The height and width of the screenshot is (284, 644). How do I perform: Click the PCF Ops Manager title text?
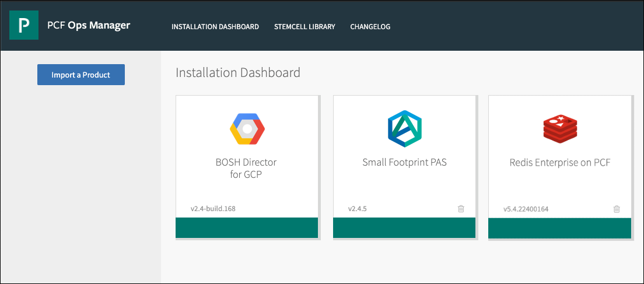point(89,26)
